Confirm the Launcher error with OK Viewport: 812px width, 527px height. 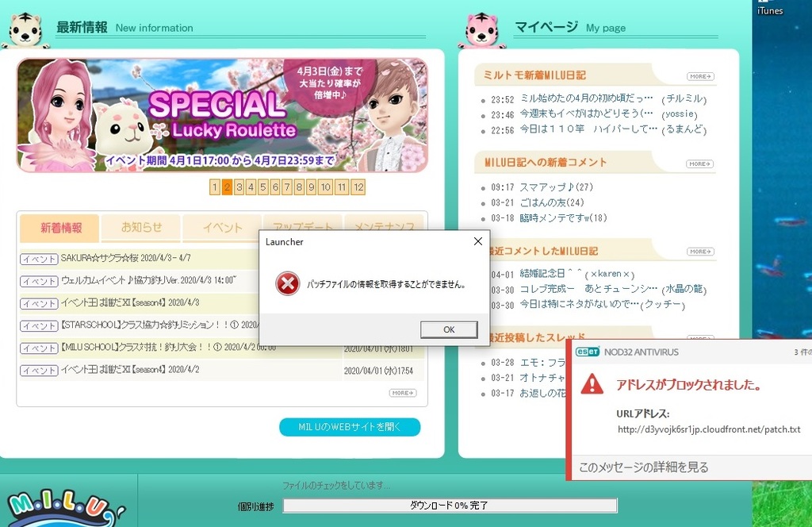[x=449, y=329]
